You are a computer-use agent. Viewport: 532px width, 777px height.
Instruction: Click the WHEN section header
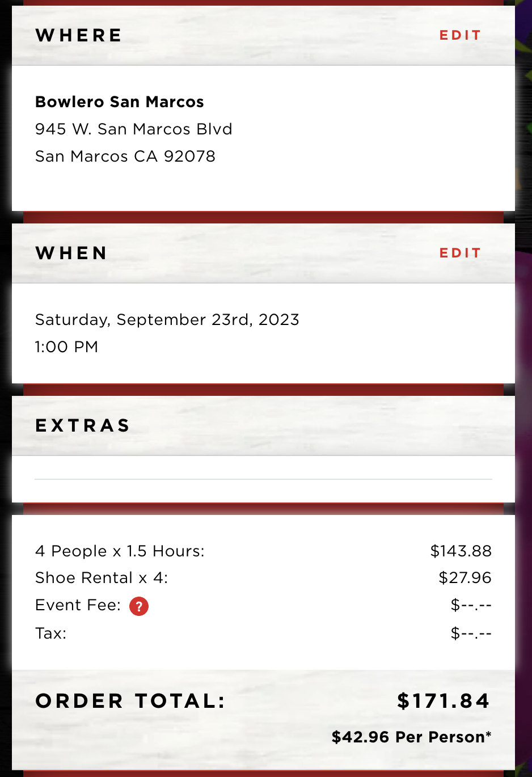tap(71, 253)
